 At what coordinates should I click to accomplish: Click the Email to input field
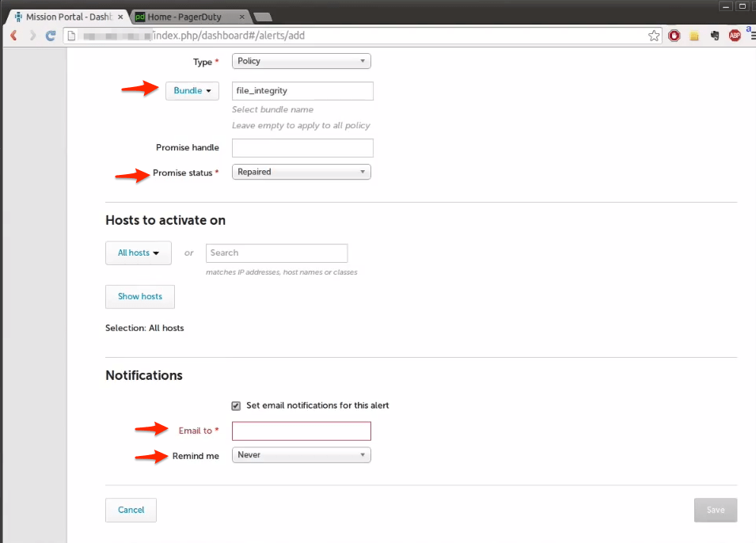coord(301,431)
